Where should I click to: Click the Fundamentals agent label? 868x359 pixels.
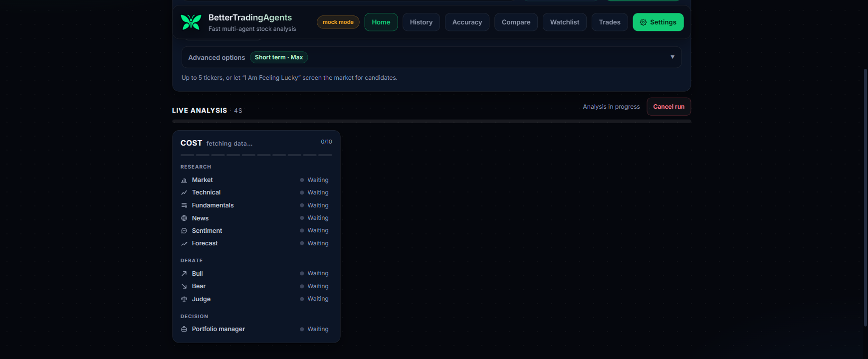(213, 205)
